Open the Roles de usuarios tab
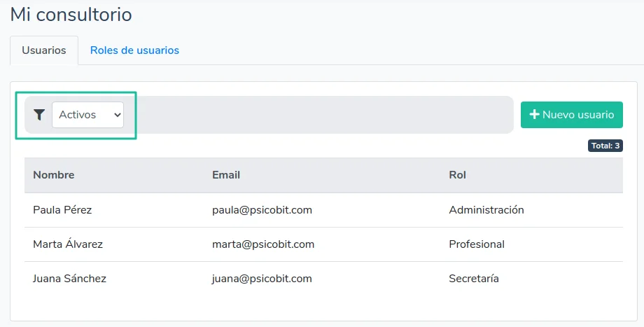This screenshot has width=644, height=327. 134,50
